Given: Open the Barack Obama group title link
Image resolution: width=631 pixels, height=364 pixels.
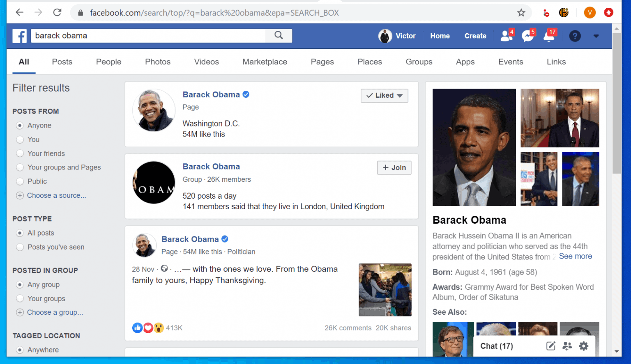Looking at the screenshot, I should click(211, 167).
